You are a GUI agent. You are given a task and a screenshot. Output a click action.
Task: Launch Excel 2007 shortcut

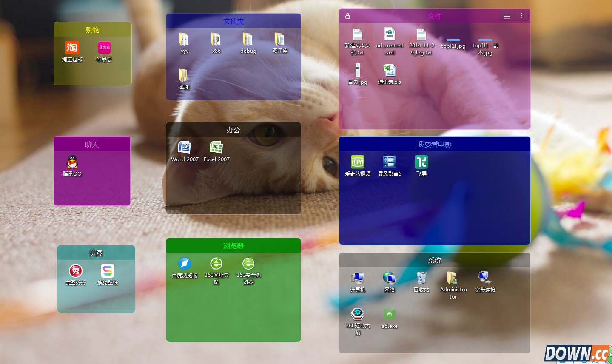coord(216,148)
